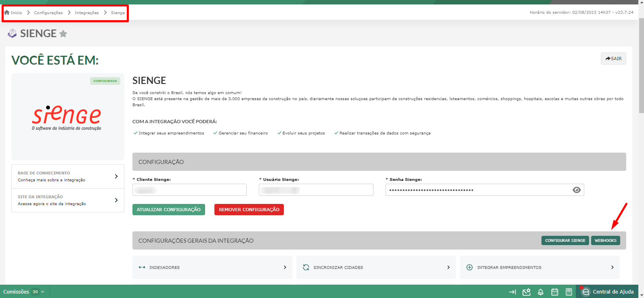Screen dimensions: 644x298
Task: Toggle password visibility eye icon
Action: tap(577, 190)
